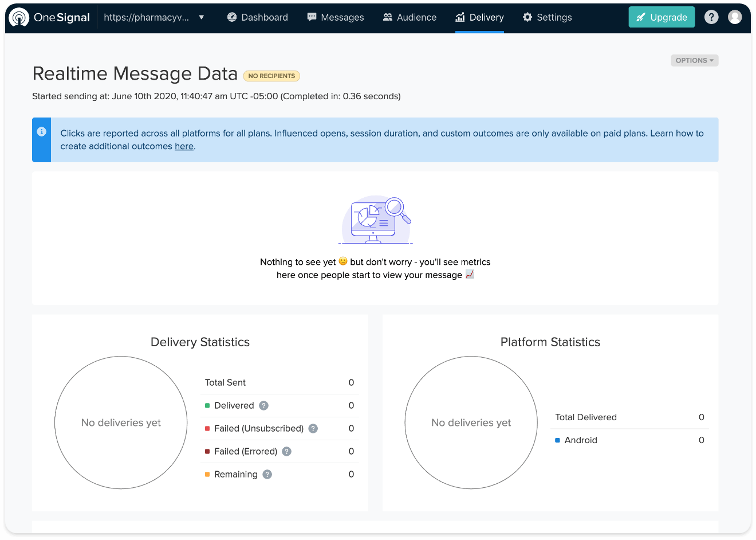Click the OneSignal logo icon
The image size is (756, 540).
click(19, 17)
